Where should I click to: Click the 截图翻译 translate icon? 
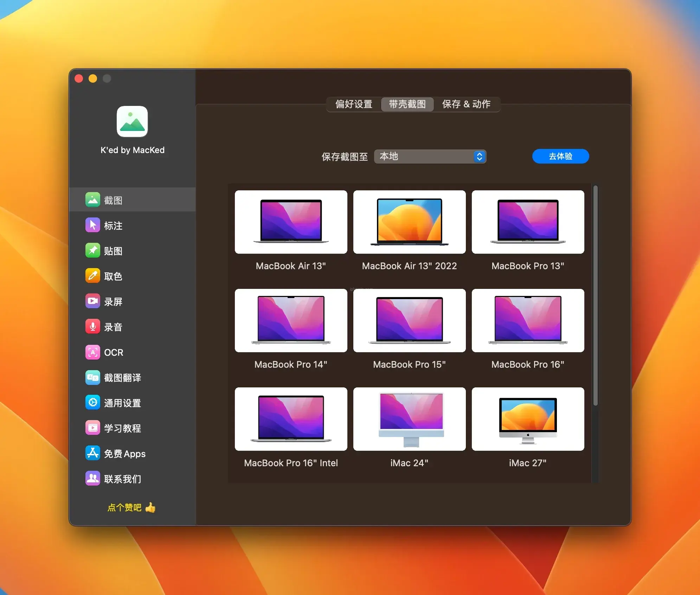(x=93, y=377)
